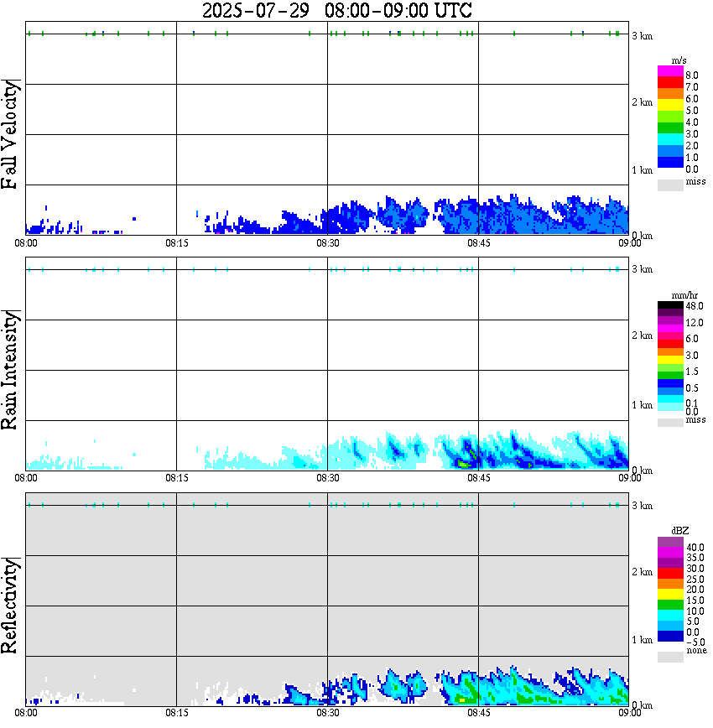This screenshot has height=728, width=713.
Task: Click 08:30 time label under Rain Intensity panel
Action: [328, 478]
